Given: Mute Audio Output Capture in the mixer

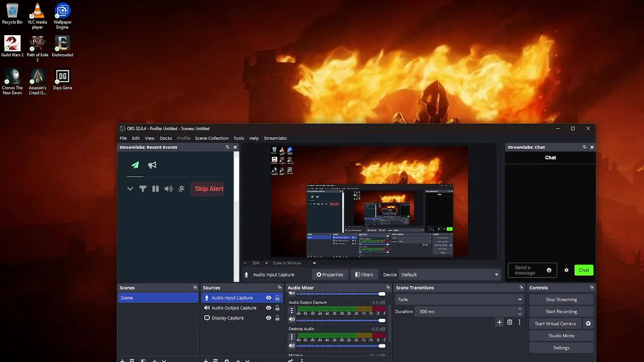Looking at the screenshot, I should tap(292, 320).
